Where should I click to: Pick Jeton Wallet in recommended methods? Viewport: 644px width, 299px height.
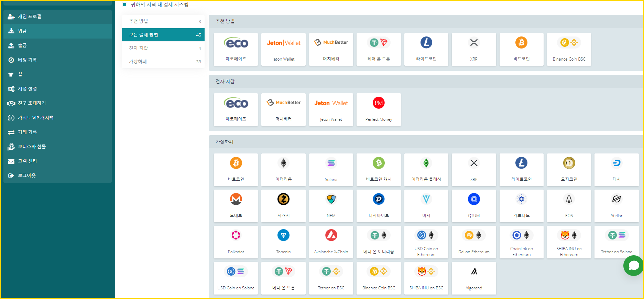283,49
